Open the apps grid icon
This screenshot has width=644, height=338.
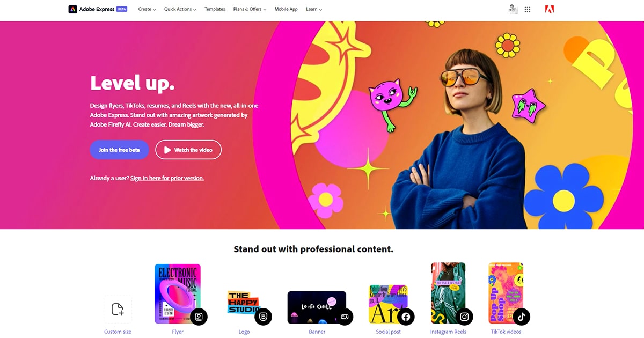pyautogui.click(x=528, y=10)
